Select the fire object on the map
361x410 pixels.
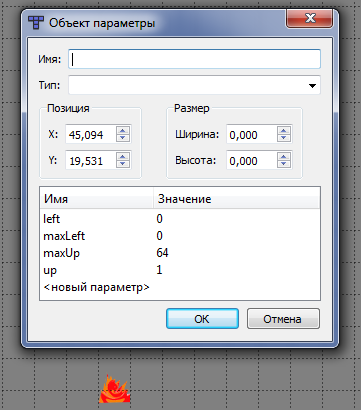coord(114,389)
